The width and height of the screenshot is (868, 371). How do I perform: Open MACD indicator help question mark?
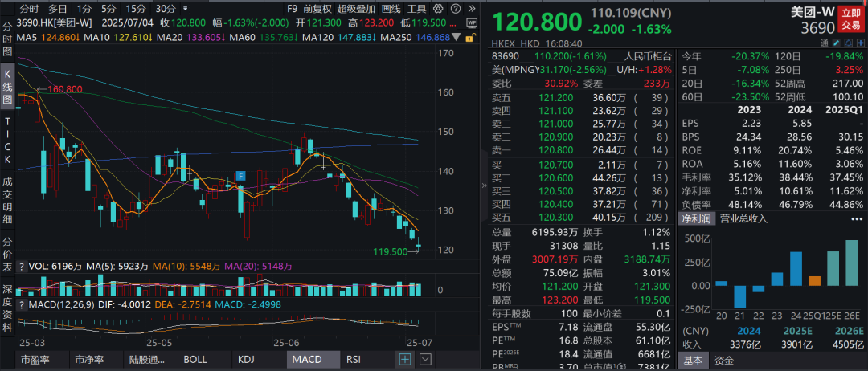tap(23, 303)
